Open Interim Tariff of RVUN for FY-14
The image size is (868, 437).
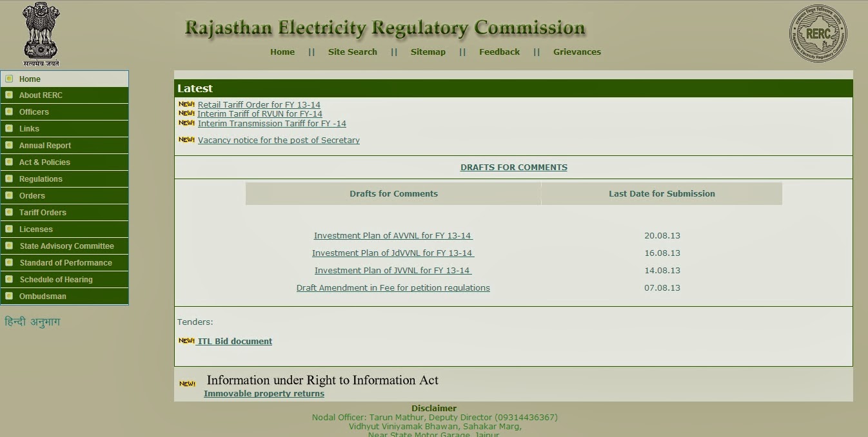260,113
